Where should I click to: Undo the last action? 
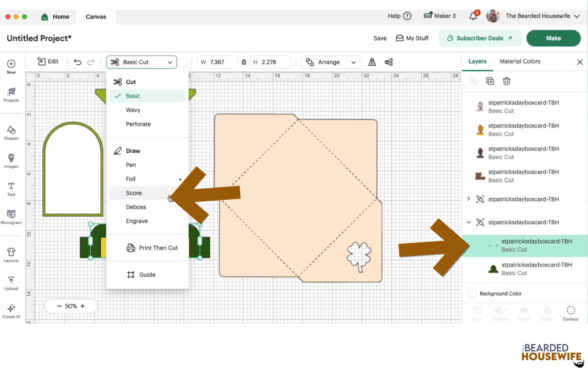(x=78, y=62)
